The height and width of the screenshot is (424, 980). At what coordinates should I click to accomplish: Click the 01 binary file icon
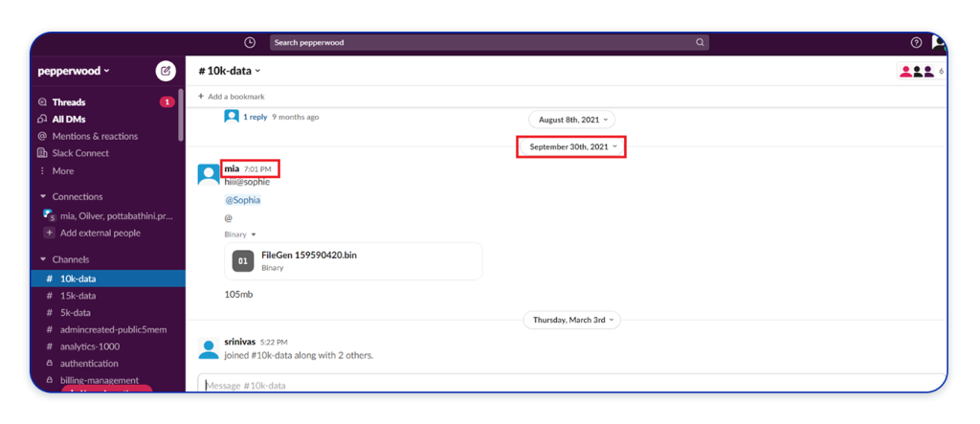(243, 260)
